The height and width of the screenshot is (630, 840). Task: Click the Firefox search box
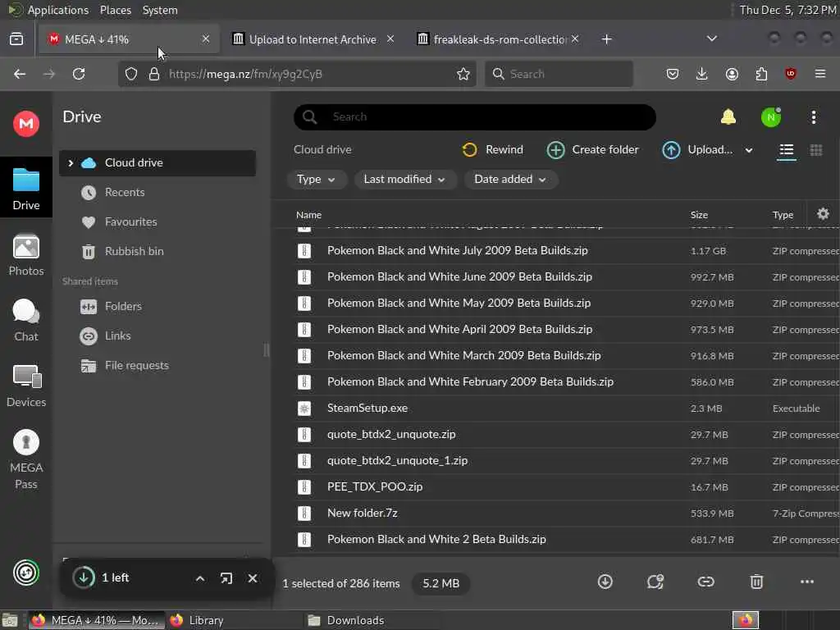[x=559, y=74]
